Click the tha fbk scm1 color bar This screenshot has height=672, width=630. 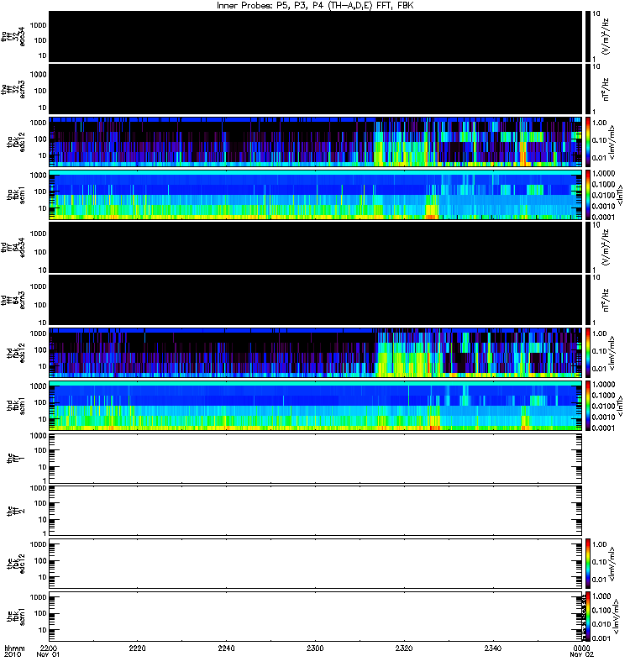[588, 195]
